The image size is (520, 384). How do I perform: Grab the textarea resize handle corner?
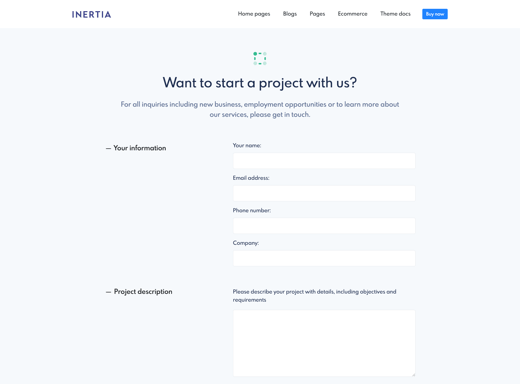[413, 374]
